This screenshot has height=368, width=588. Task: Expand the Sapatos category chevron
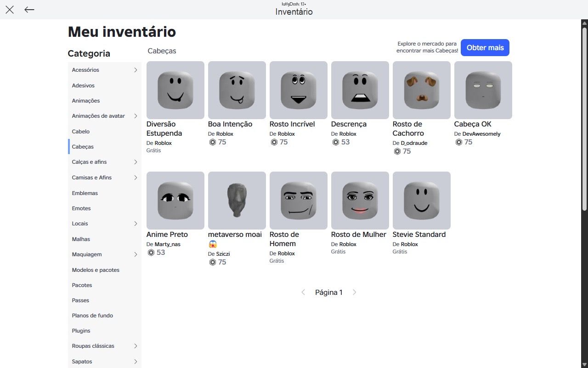point(136,362)
